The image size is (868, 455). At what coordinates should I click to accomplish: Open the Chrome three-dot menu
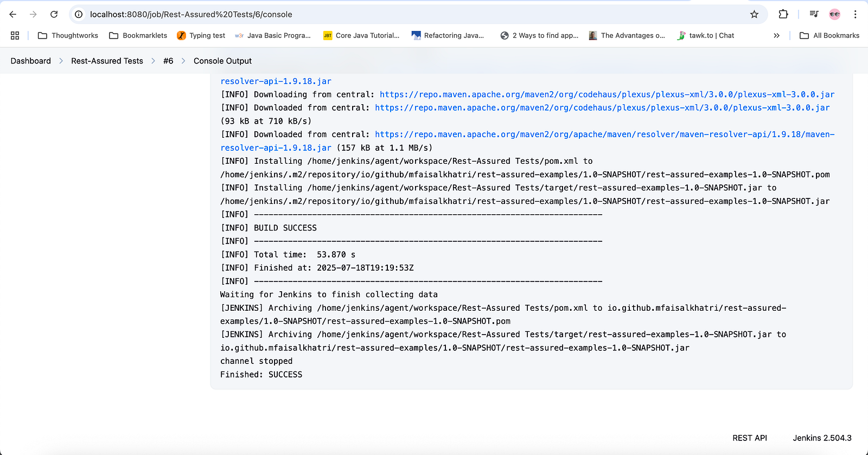point(855,14)
